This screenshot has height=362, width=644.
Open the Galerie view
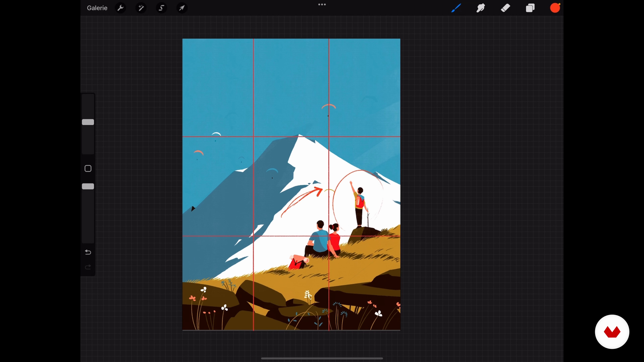(97, 8)
